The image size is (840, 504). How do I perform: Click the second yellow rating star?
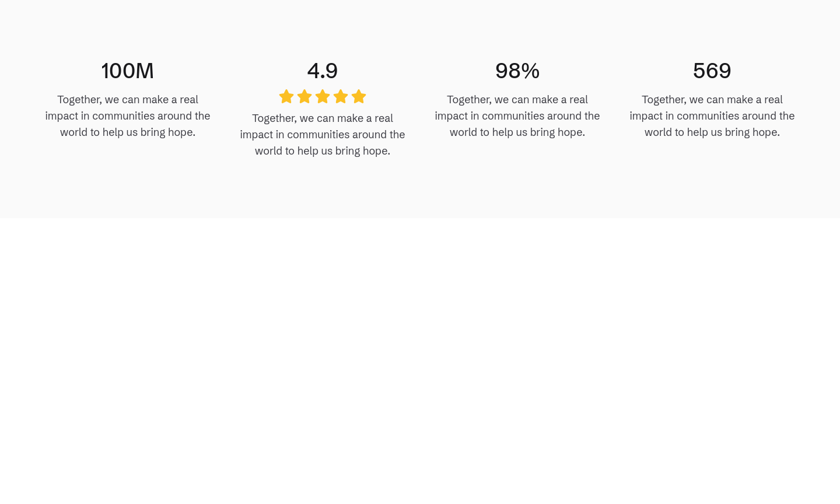pyautogui.click(x=304, y=96)
